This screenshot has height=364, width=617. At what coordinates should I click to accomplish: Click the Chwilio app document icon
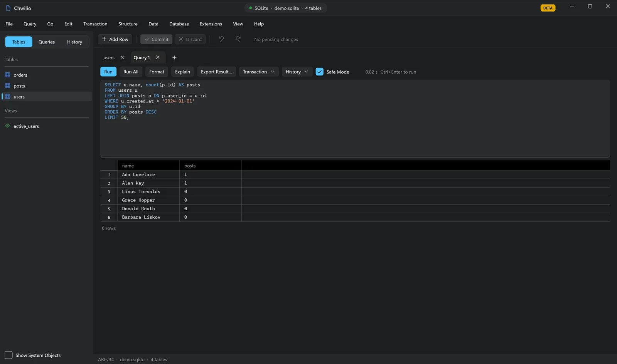8,8
